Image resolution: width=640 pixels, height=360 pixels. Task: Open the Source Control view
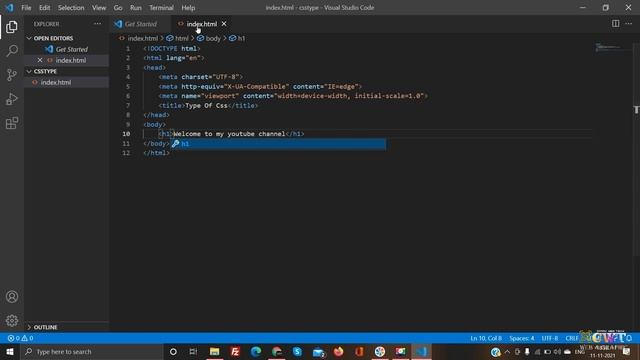[12, 75]
